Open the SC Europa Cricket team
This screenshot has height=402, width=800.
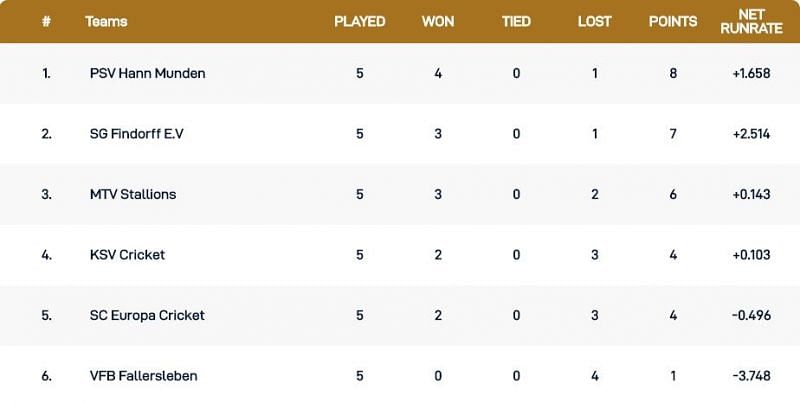pos(146,315)
